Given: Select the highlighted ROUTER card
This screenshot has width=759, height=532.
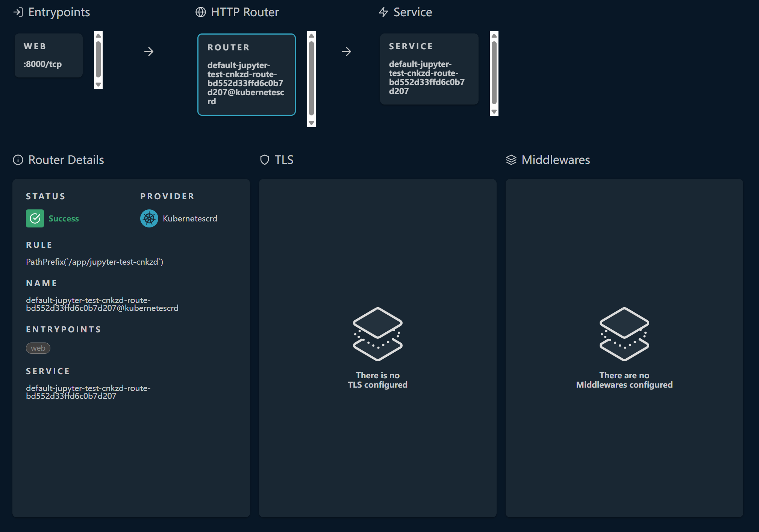Looking at the screenshot, I should pos(246,74).
